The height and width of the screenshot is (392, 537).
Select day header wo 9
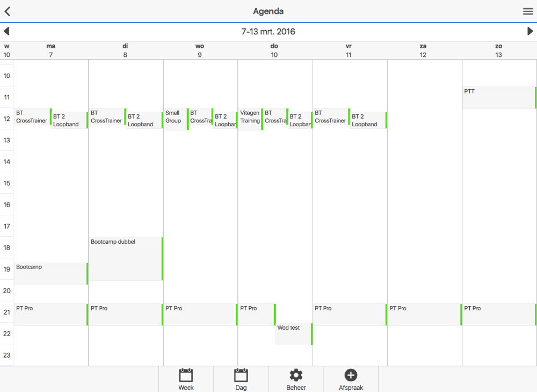(200, 50)
